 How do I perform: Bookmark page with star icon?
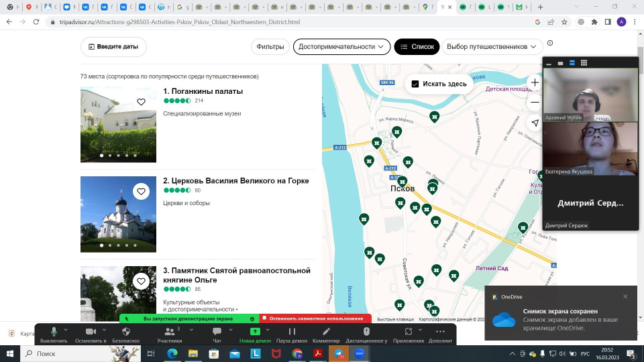(564, 22)
